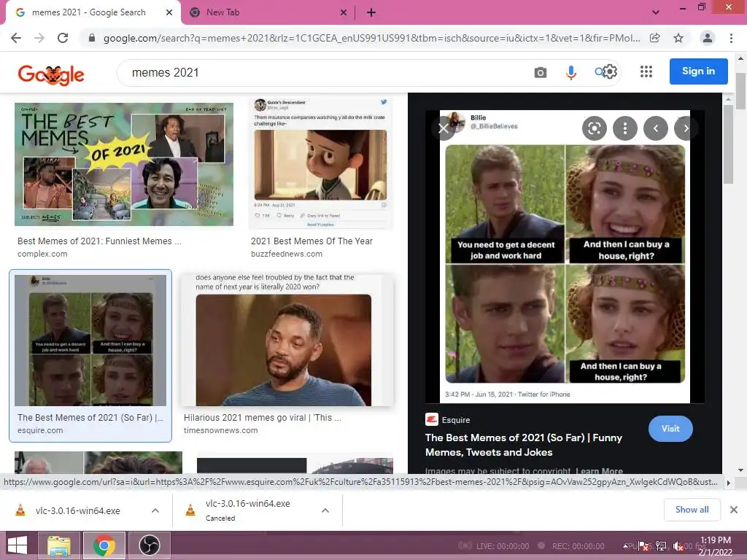747x560 pixels.
Task: Open OBS Studio from taskbar
Action: [x=149, y=545]
